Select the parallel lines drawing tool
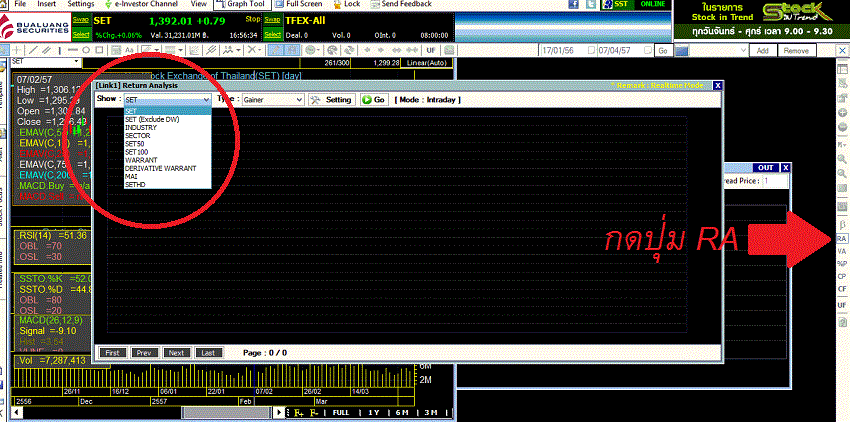Viewport: 850px width, 422px height. tap(47, 50)
